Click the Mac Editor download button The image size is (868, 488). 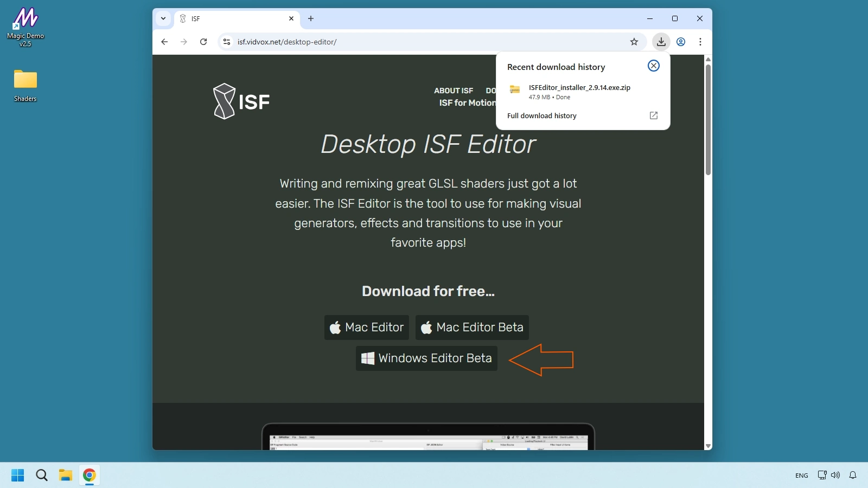click(367, 328)
